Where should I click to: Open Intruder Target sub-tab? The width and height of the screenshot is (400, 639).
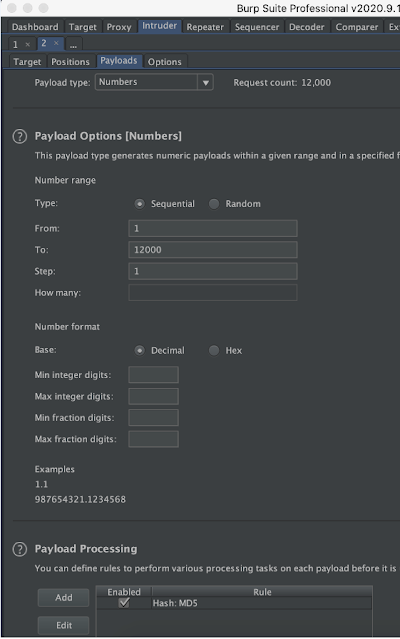coord(27,62)
